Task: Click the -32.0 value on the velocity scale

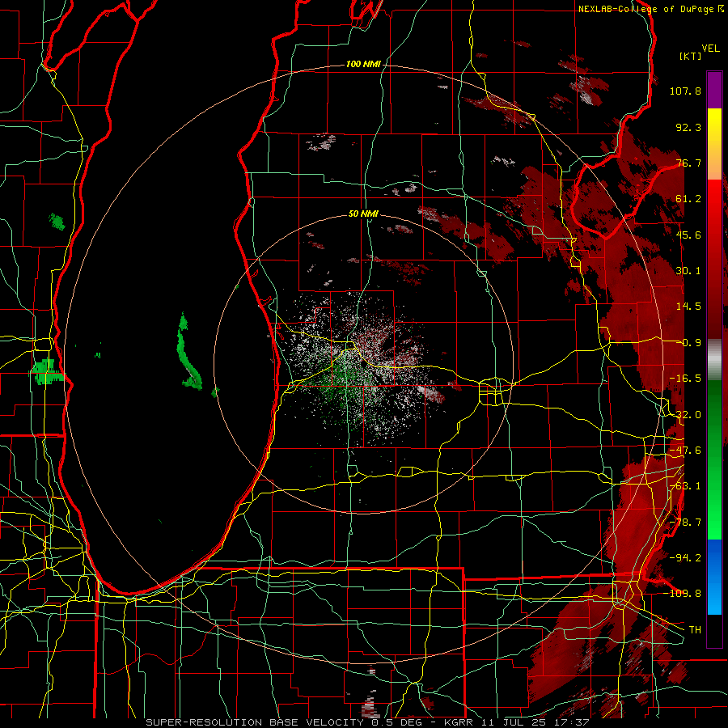Action: (685, 415)
